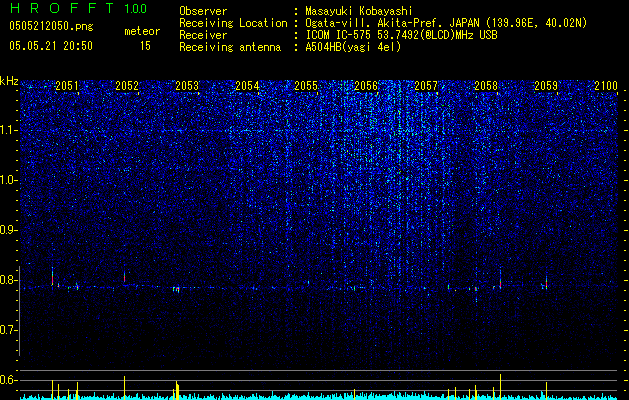Screen dimensions: 629x400
Task: Click the Observer label
Action: pyautogui.click(x=203, y=11)
